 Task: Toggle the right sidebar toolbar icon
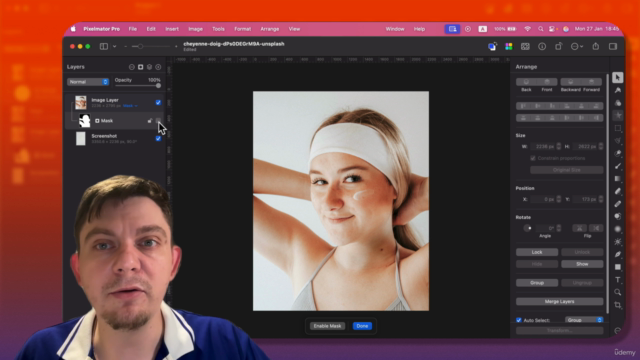coord(613,47)
